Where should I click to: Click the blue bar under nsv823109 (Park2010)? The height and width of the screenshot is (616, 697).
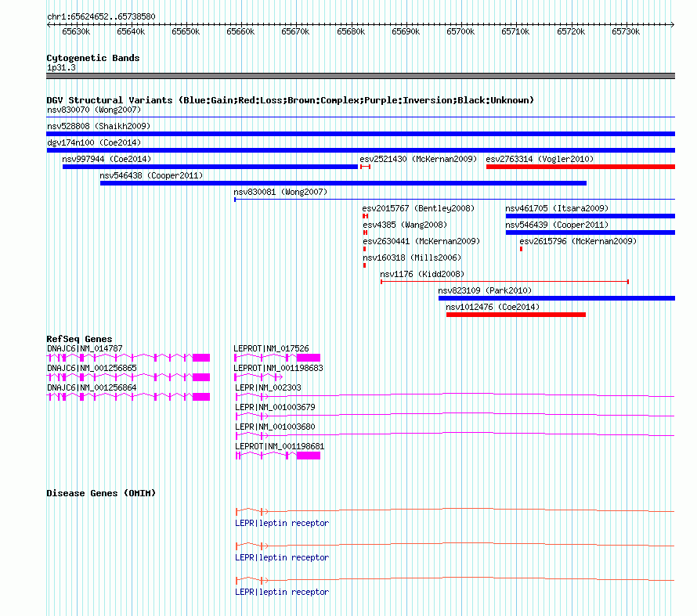click(557, 298)
